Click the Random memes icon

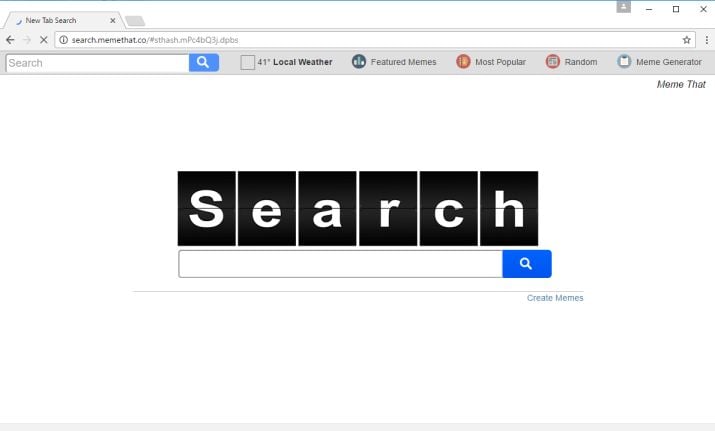(553, 62)
